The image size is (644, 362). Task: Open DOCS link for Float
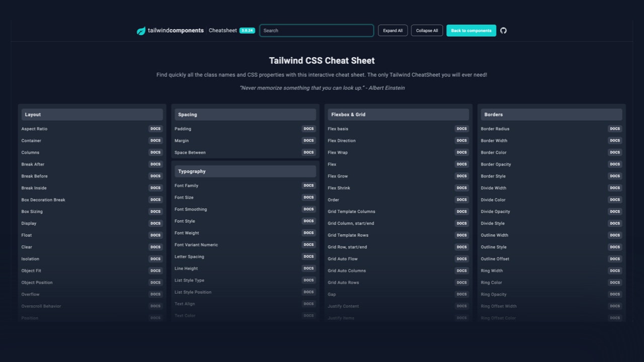155,235
